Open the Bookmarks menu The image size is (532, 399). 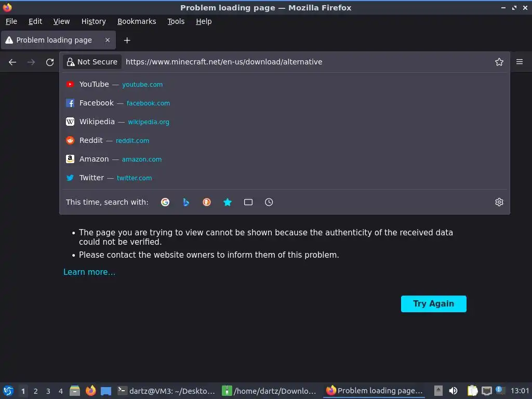point(137,21)
